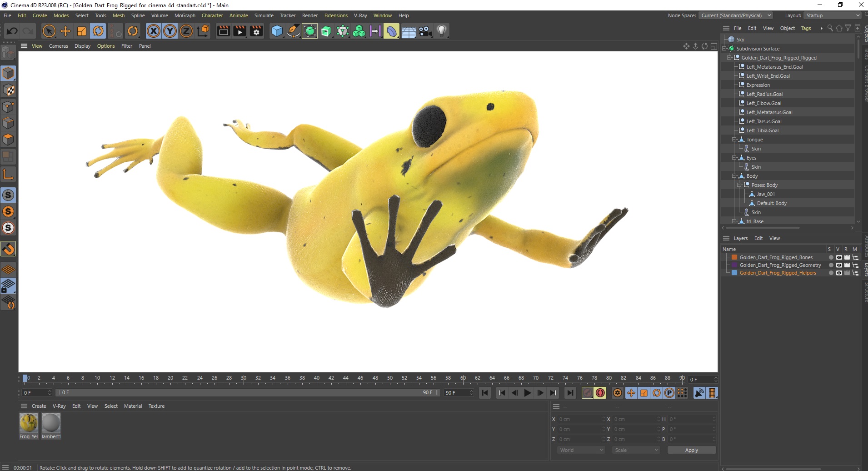The image size is (868, 471).
Task: Activate the Scale tool in the top toolbar
Action: 82,31
